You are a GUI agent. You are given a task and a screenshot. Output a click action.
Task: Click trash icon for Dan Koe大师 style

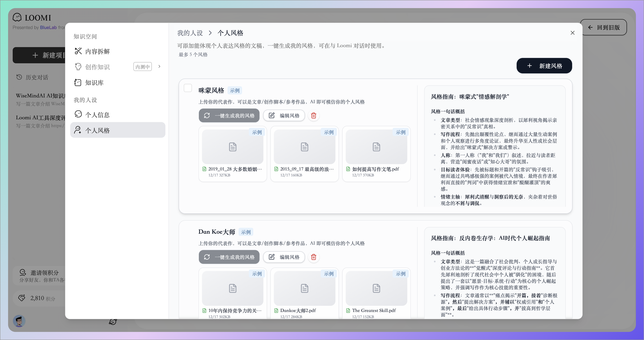click(314, 257)
